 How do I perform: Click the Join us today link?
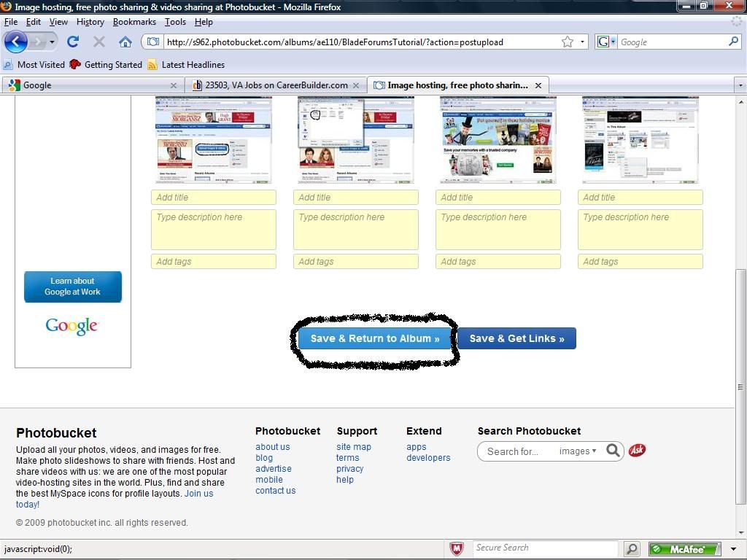click(198, 494)
